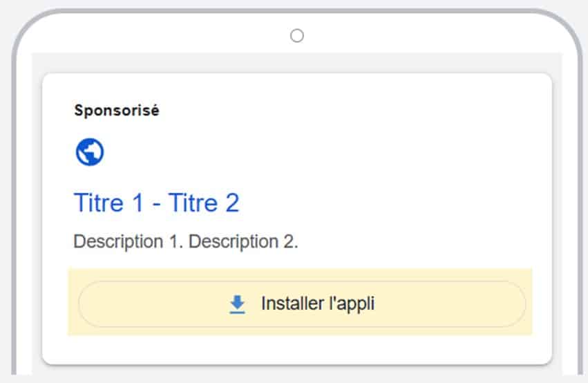Click the Installer l'appli text label

(317, 303)
